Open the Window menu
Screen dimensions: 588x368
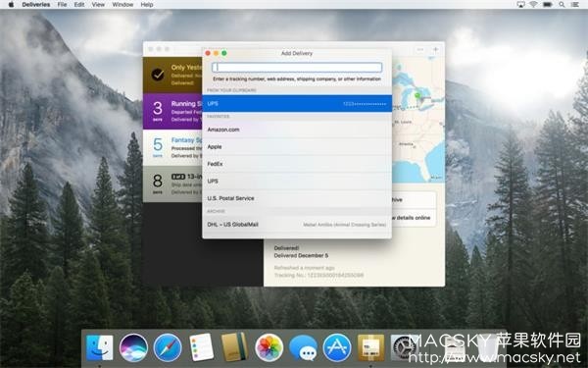pos(122,5)
